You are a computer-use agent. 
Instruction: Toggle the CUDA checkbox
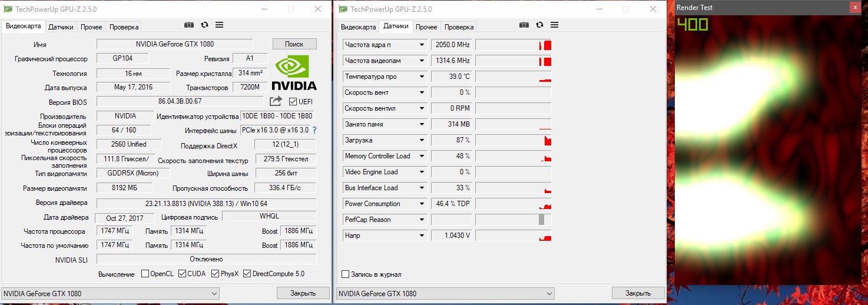click(182, 274)
